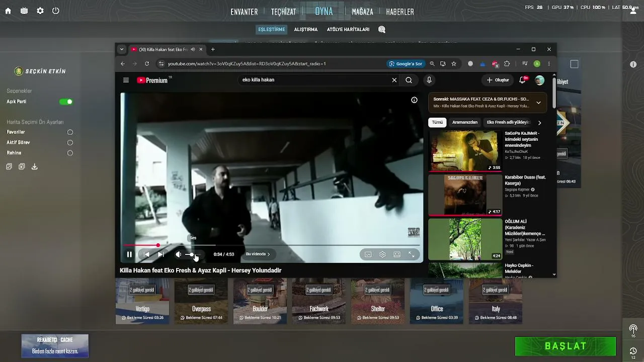Select the Vertigo map card
Viewport: 644px width, 362px height.
142,301
